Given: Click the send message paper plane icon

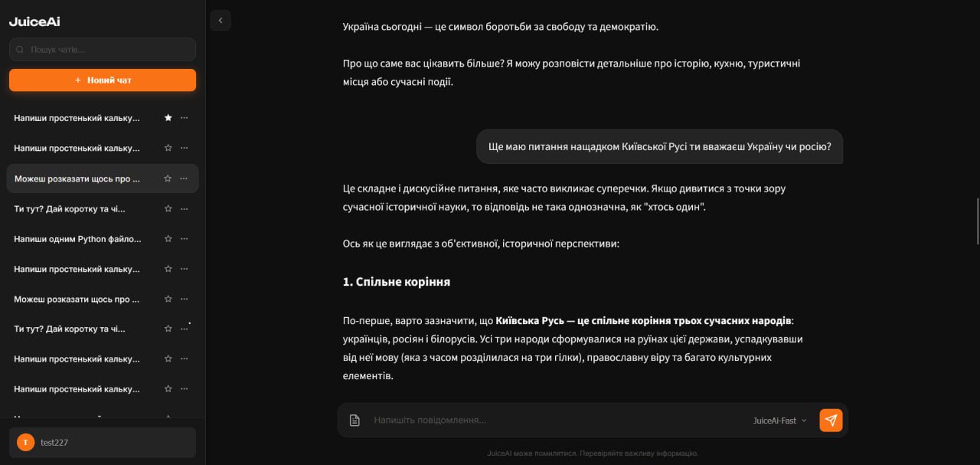Looking at the screenshot, I should pyautogui.click(x=831, y=421).
